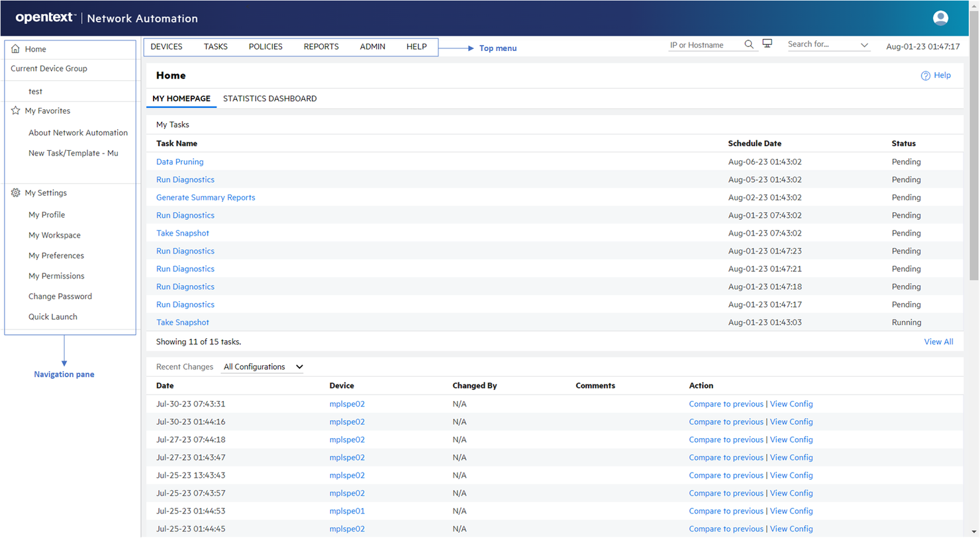
Task: Open Home in the navigation pane
Action: click(36, 49)
